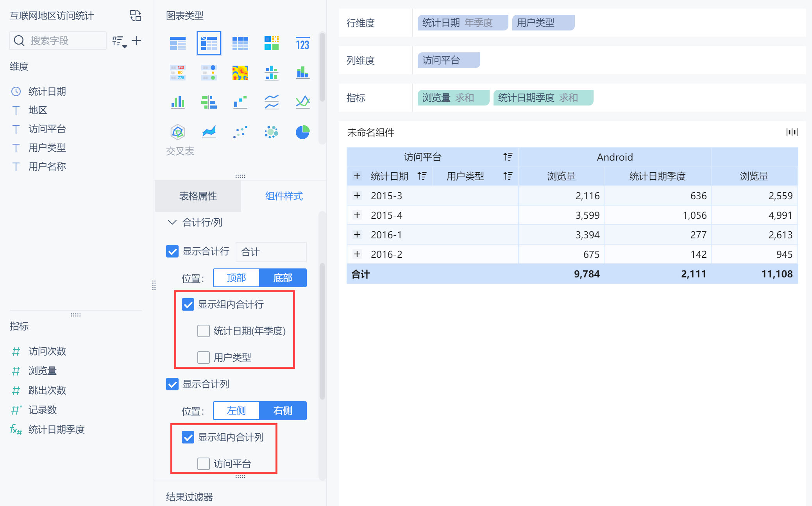Screen dimensions: 812x506
Task: Open the dataset switch icon beside 互联网地区访问统计
Action: click(x=135, y=16)
